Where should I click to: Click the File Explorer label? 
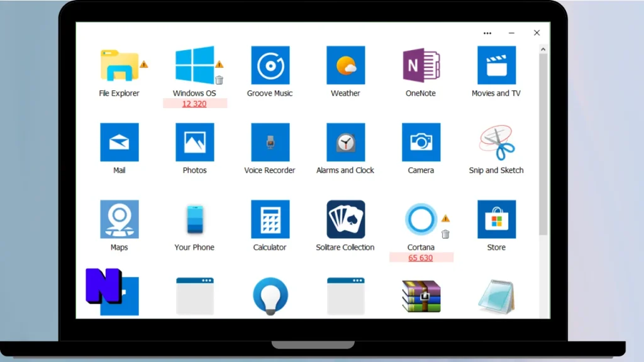(x=119, y=93)
